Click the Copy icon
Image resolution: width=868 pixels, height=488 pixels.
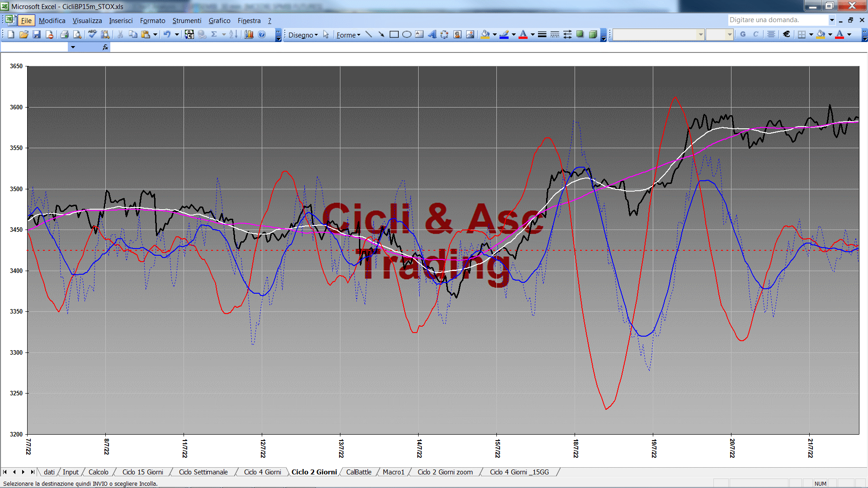133,34
